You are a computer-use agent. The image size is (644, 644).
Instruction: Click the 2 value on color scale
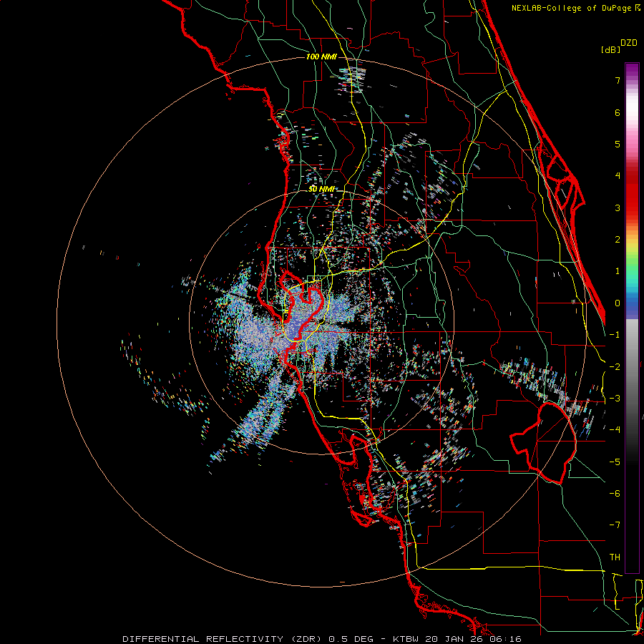618,240
